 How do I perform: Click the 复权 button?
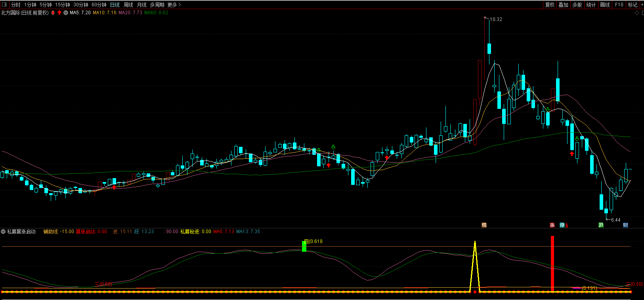pyautogui.click(x=550, y=5)
